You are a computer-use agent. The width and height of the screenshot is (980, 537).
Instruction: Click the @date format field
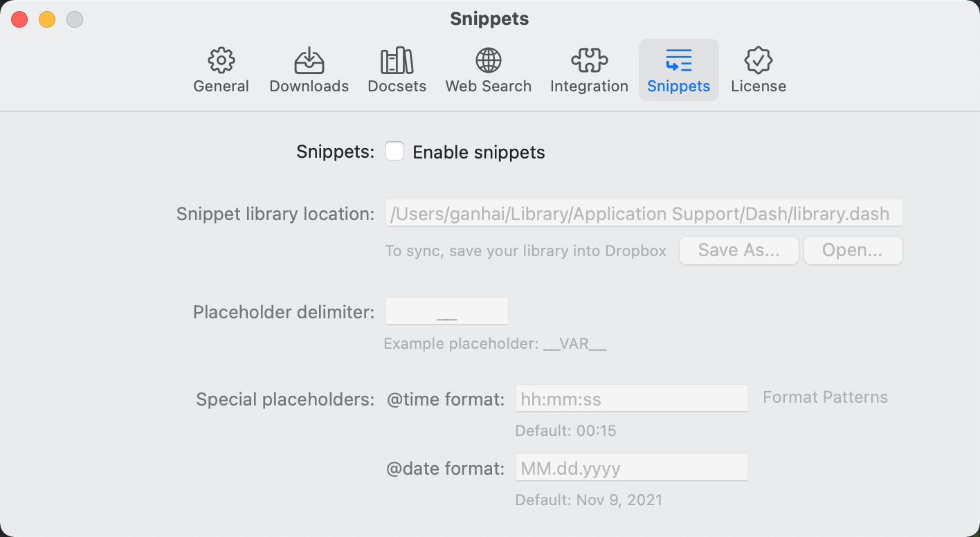coord(630,467)
